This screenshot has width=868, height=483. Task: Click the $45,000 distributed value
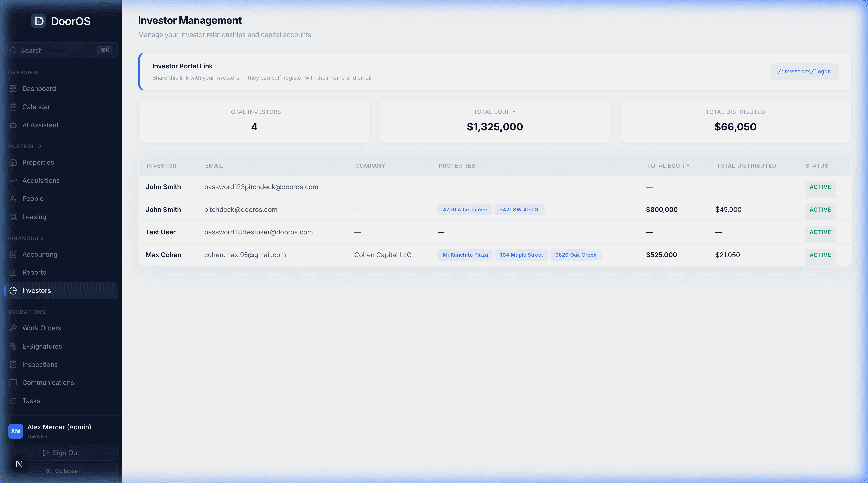tap(728, 210)
